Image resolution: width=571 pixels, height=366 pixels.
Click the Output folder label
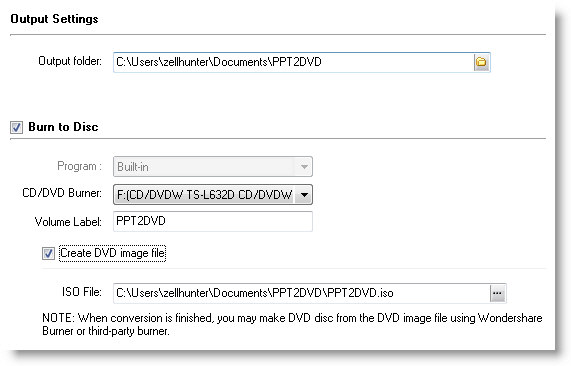pyautogui.click(x=70, y=61)
